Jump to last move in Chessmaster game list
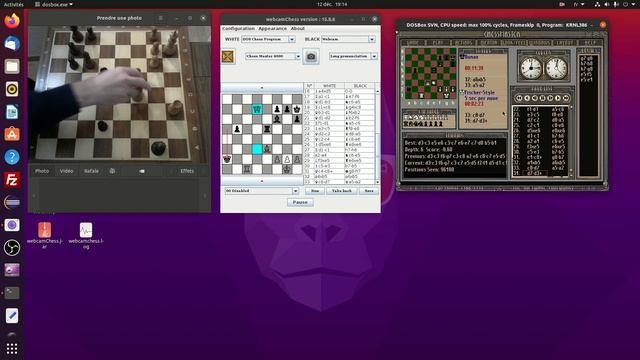This screenshot has width=640, height=360. click(566, 98)
